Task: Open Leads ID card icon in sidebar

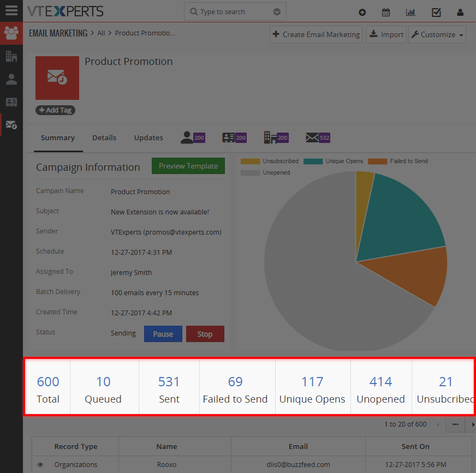Action: click(x=11, y=102)
